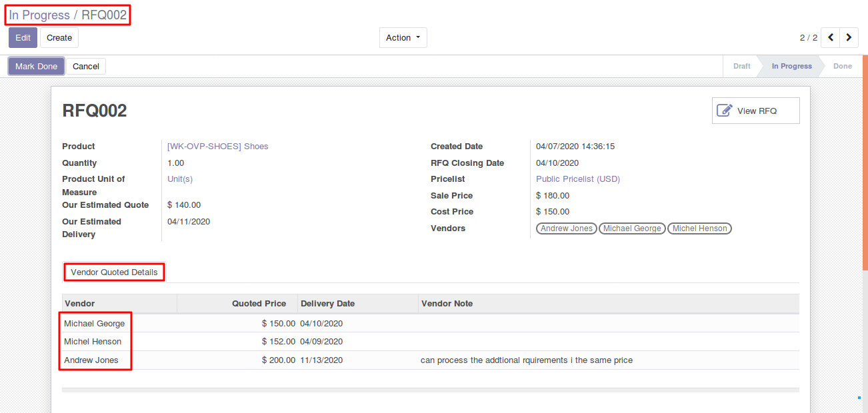Cancel the RFQ in progress
This screenshot has width=868, height=413.
[86, 67]
